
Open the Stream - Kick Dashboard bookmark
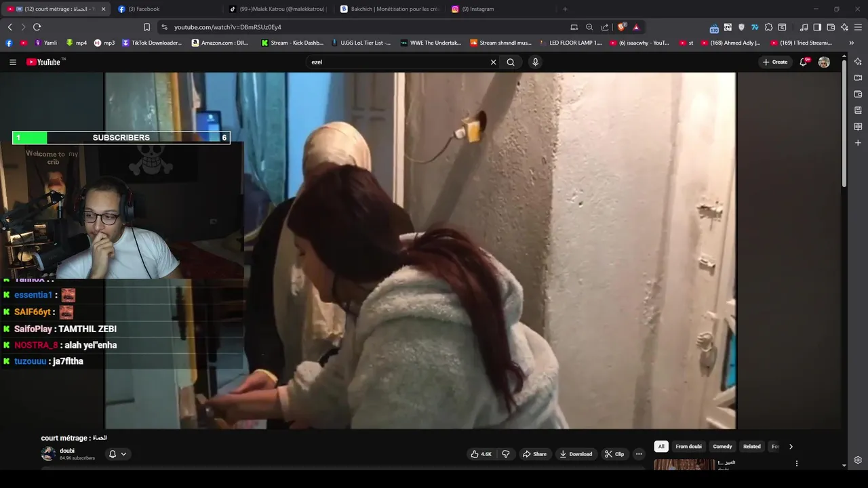pyautogui.click(x=292, y=43)
